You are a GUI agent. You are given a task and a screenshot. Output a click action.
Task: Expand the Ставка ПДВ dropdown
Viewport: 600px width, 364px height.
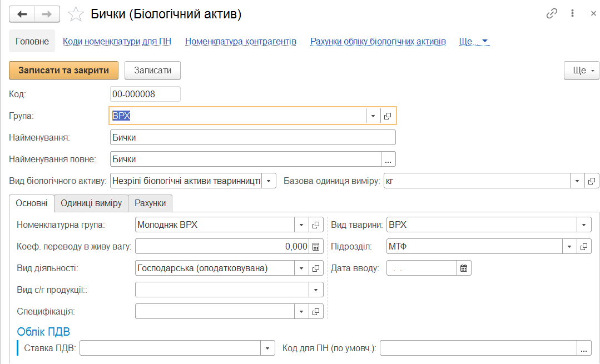click(x=267, y=348)
